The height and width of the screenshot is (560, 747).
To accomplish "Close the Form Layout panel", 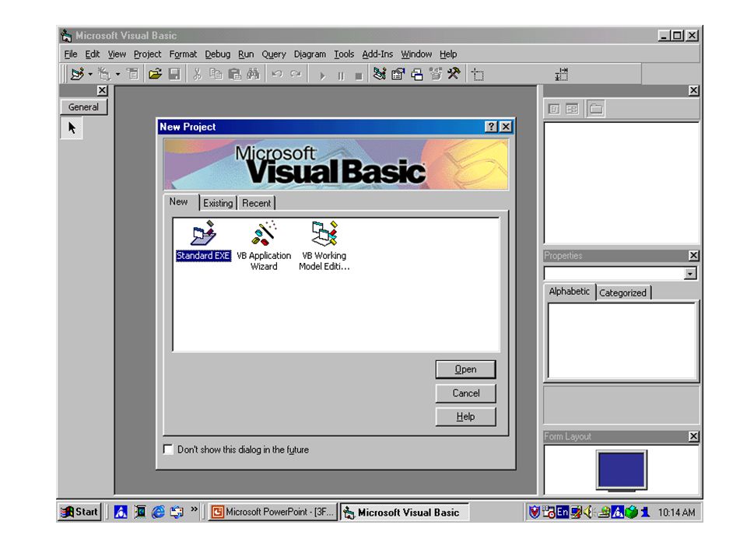I will click(x=693, y=436).
